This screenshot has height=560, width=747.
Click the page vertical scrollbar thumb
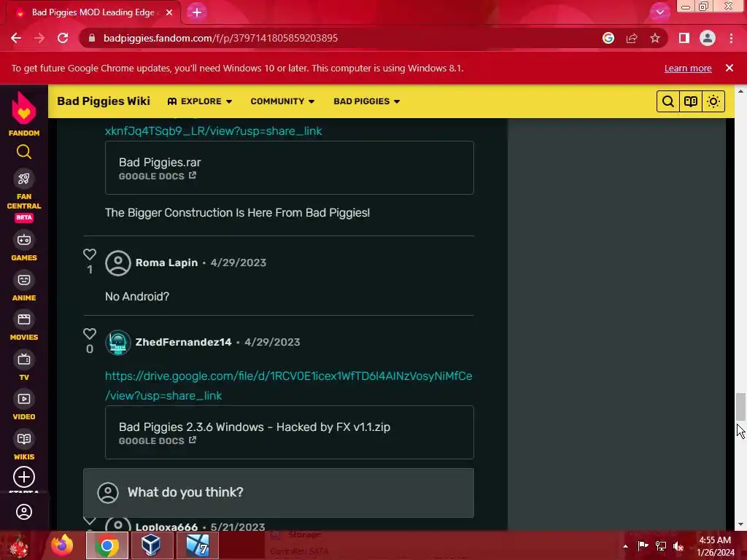point(740,407)
